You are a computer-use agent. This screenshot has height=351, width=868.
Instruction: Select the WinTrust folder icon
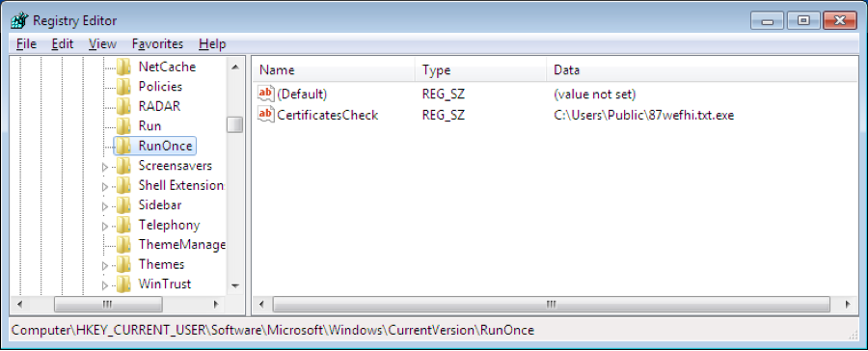point(123,284)
